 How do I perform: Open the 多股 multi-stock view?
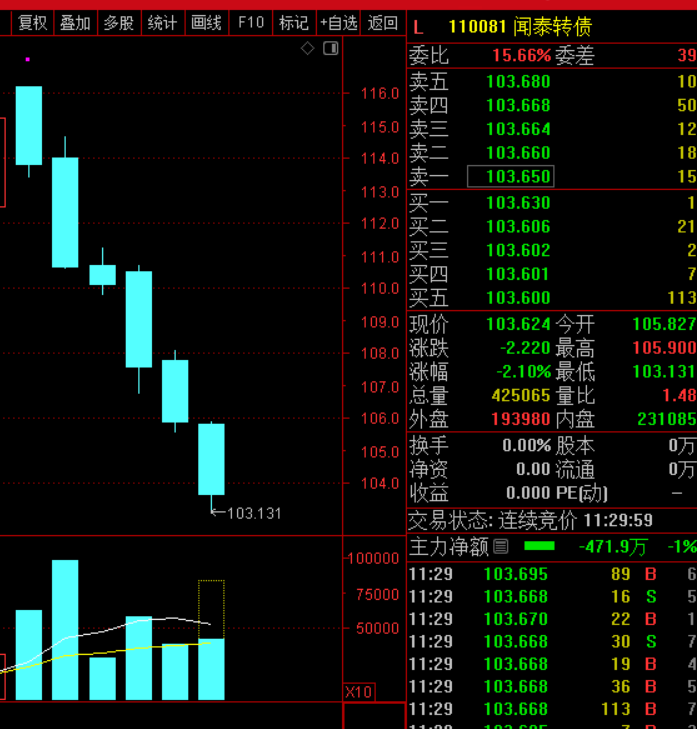coord(118,22)
